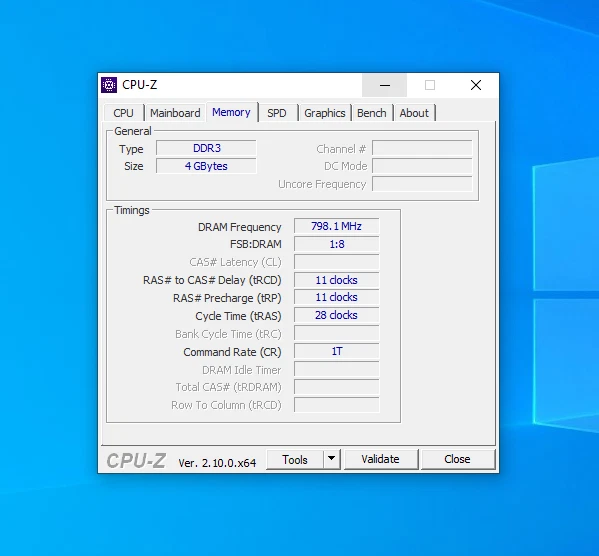This screenshot has height=556, width=599.
Task: Click the empty CAS# Latency field
Action: [337, 262]
